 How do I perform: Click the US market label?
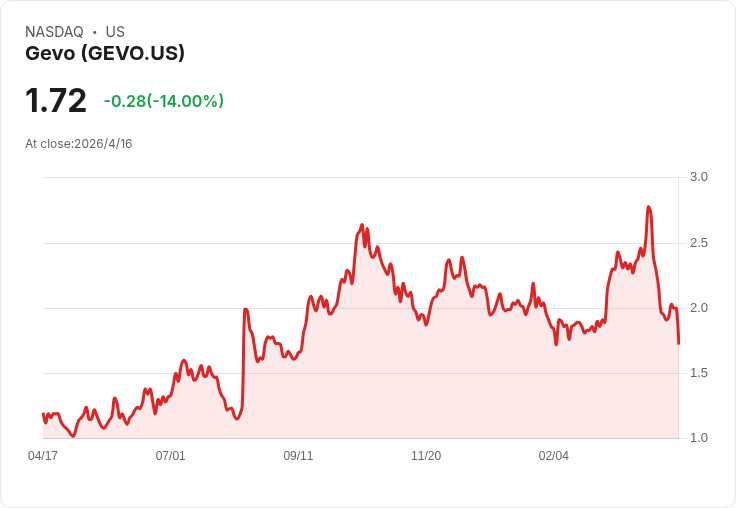pos(115,32)
